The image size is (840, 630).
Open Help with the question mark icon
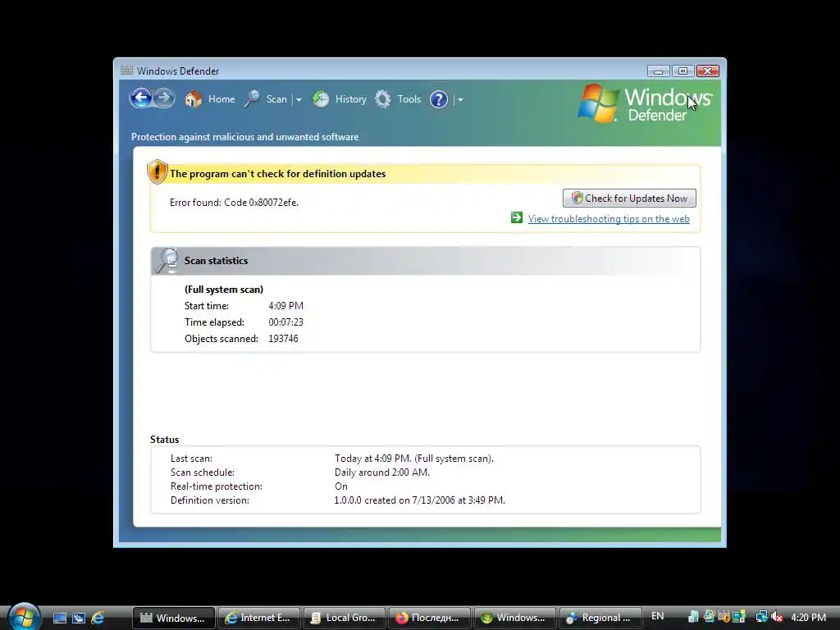point(439,99)
